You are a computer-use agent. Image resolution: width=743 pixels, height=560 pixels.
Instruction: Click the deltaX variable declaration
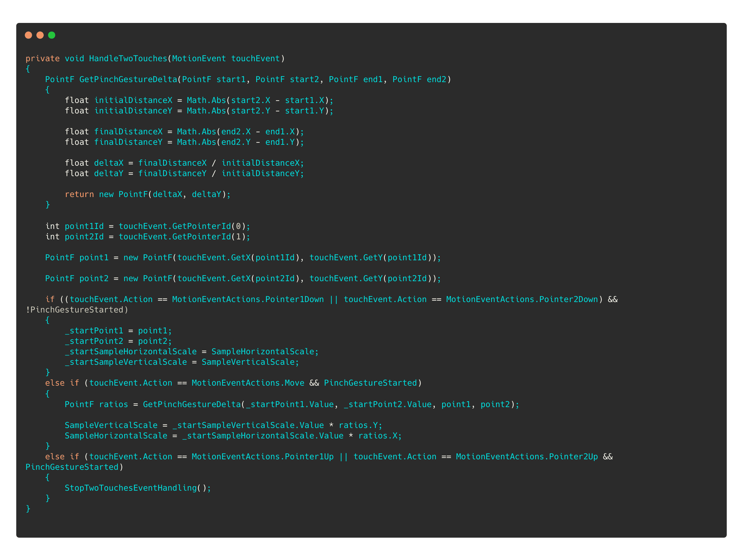tap(109, 163)
